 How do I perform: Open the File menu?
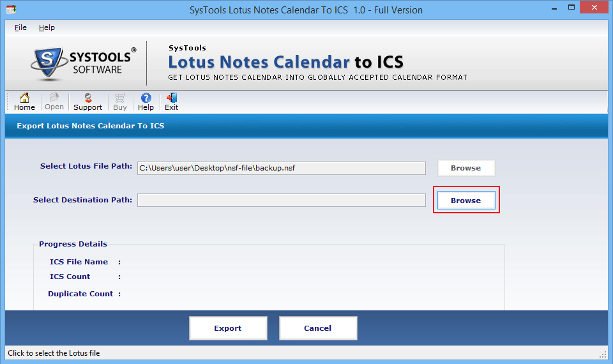pyautogui.click(x=20, y=27)
